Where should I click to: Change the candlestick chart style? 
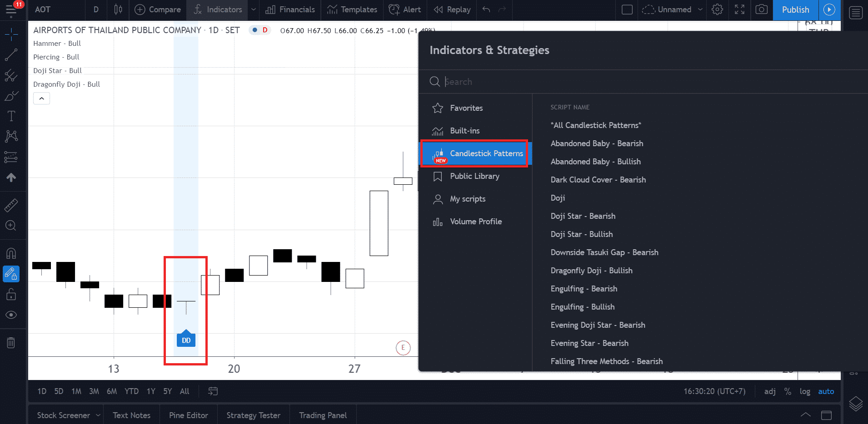coord(118,10)
